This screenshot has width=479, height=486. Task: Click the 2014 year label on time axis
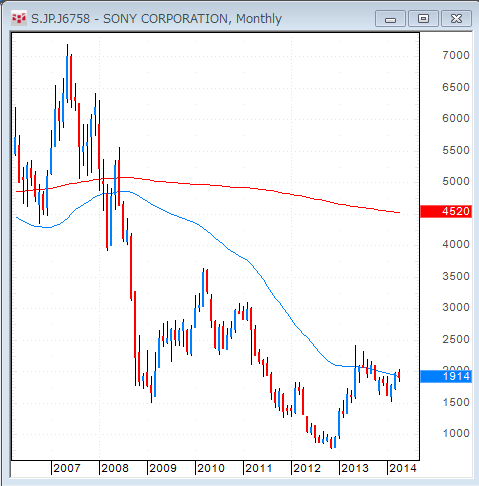(403, 468)
